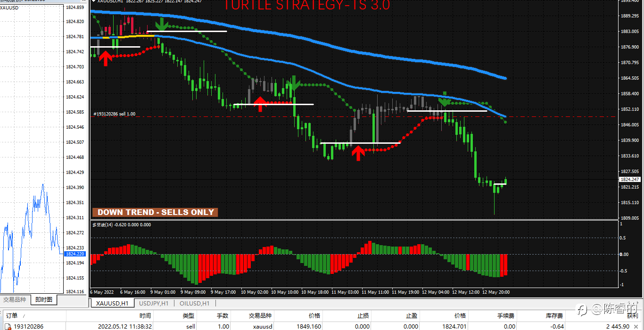Switch to the 交易品种 tab in Market Watch
Screen dimensions: 644x330
(x=15, y=299)
